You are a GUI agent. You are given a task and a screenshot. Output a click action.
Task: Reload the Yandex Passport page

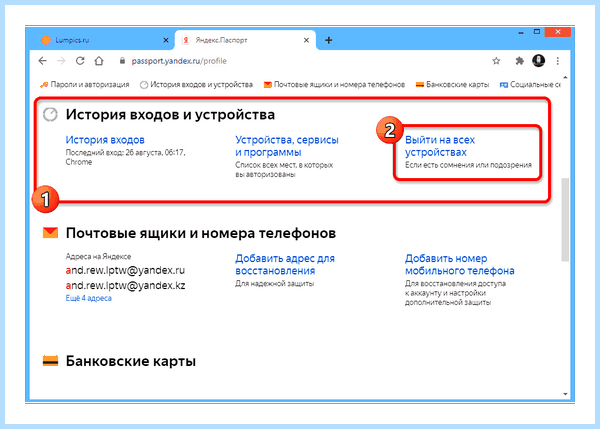pos(80,61)
